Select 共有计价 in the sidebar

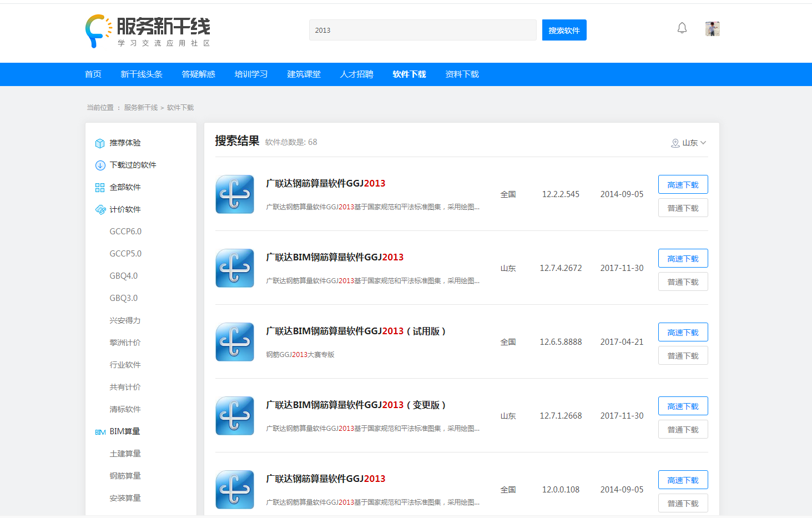(x=125, y=387)
